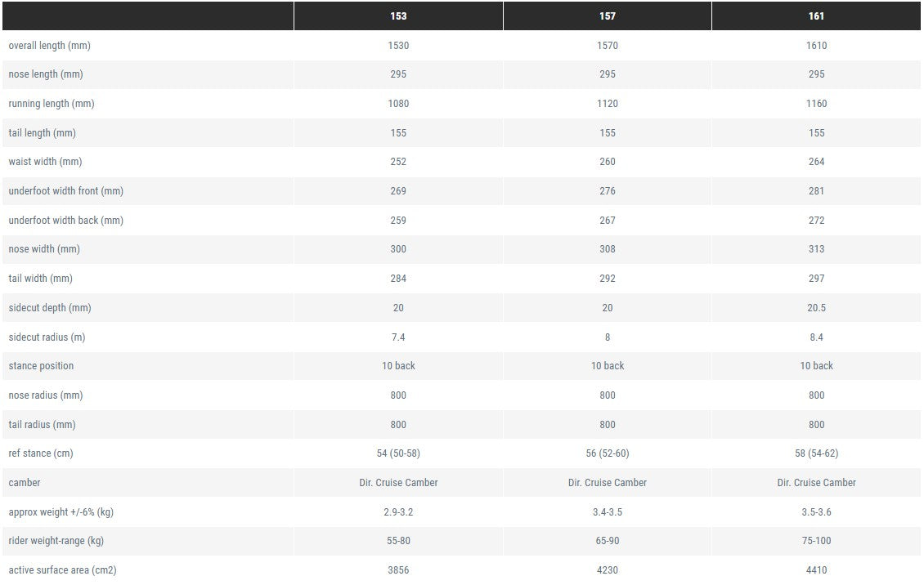Select the 8.4 sidecut radius value
This screenshot has height=585, width=924.
pos(816,337)
